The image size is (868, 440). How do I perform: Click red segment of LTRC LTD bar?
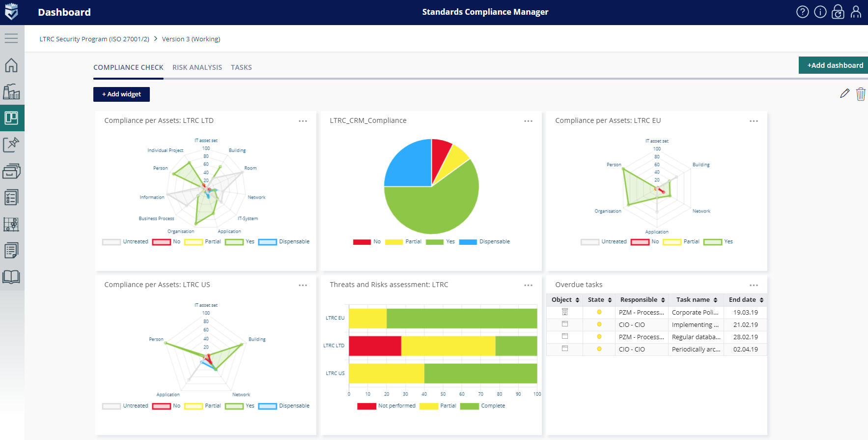pos(375,346)
